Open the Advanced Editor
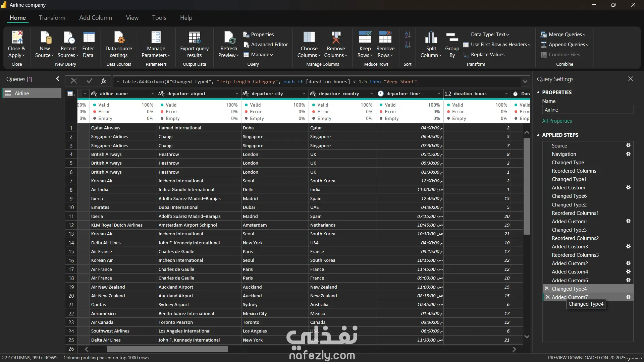Viewport: 644px width, 362px height. [x=265, y=45]
